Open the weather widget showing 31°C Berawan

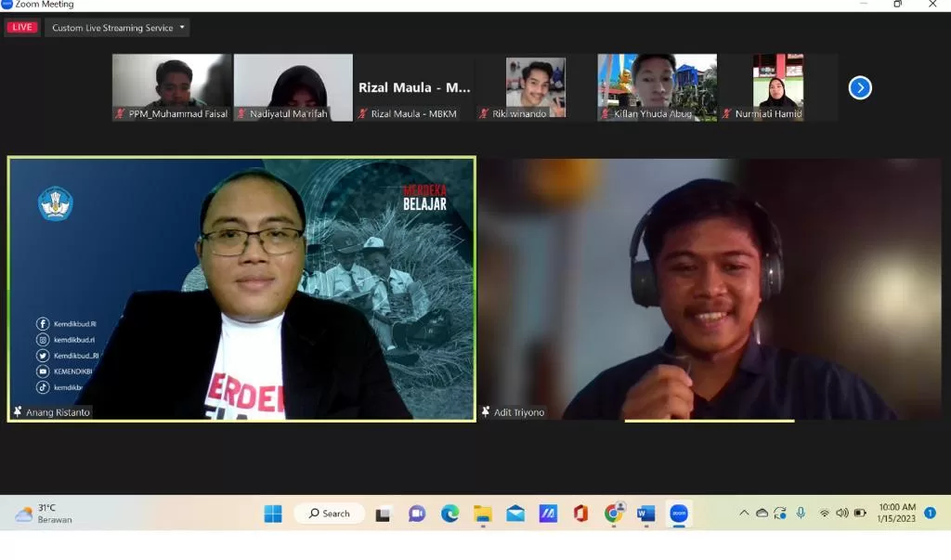[x=44, y=514]
